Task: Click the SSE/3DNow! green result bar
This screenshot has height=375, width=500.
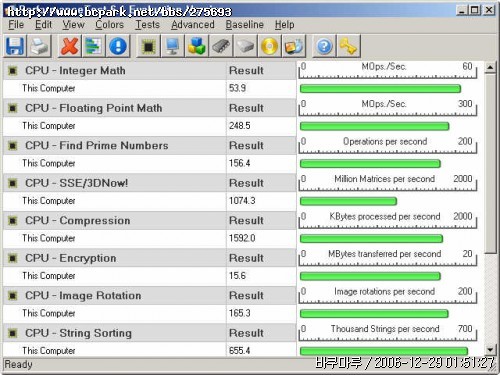Action: (348, 201)
